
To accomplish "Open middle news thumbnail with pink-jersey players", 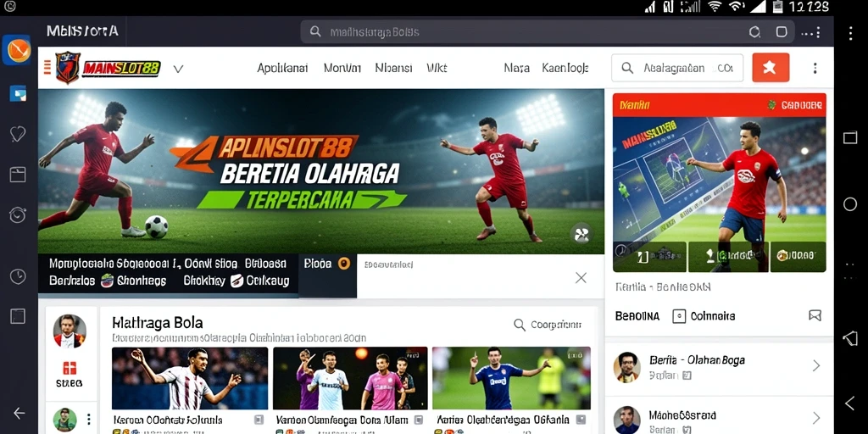I will pos(350,378).
